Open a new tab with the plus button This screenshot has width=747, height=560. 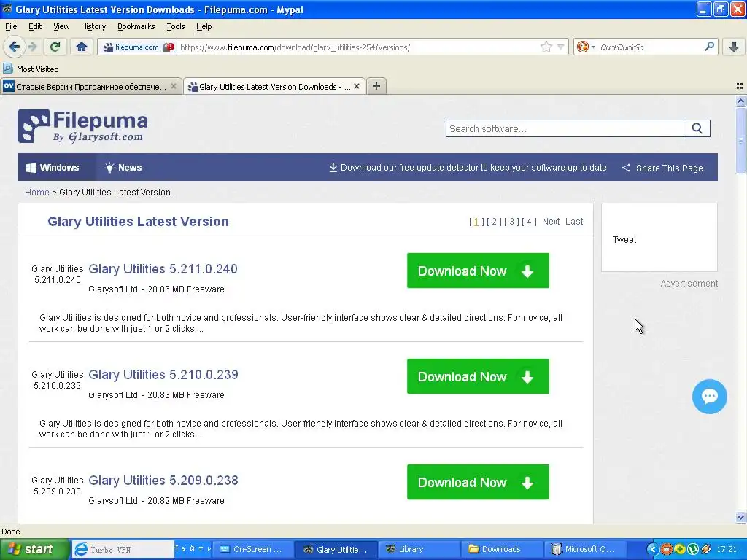tap(376, 86)
